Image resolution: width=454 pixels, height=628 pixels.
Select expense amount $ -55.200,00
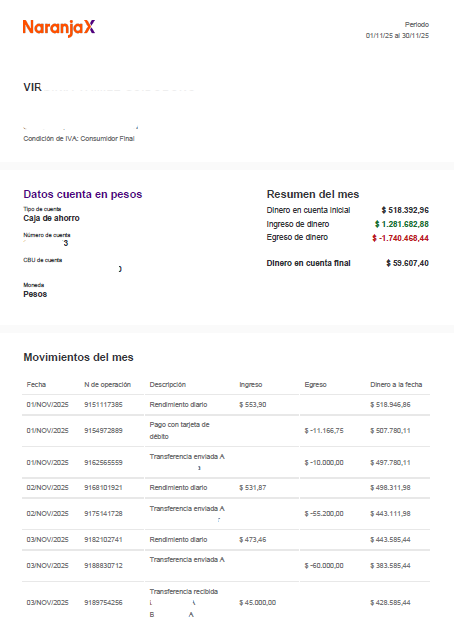coord(324,513)
